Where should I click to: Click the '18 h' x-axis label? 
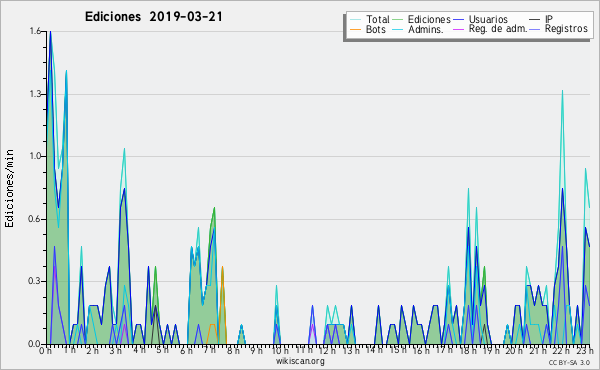coord(468,351)
